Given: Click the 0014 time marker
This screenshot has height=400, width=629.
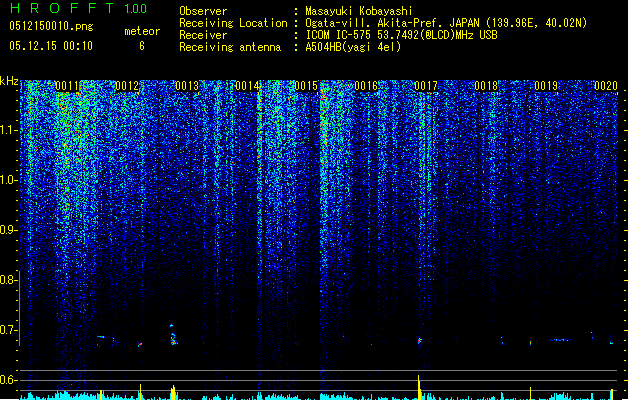Looking at the screenshot, I should click(247, 86).
